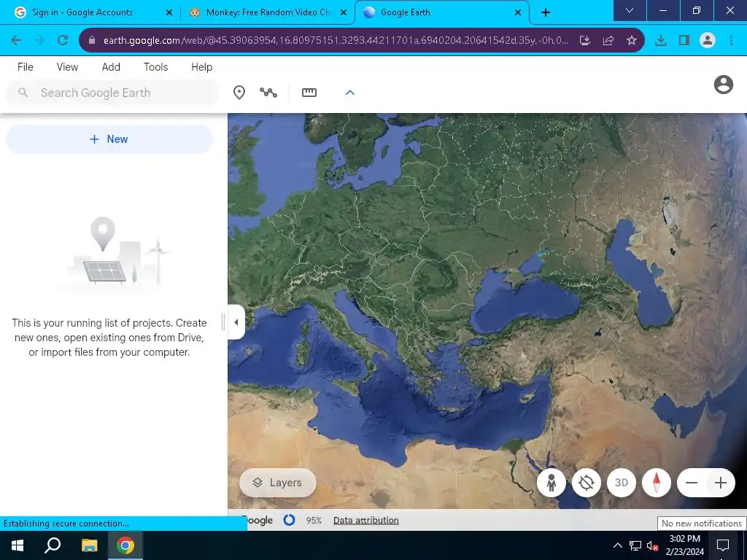Open the View menu
This screenshot has height=560, width=747.
pyautogui.click(x=67, y=67)
